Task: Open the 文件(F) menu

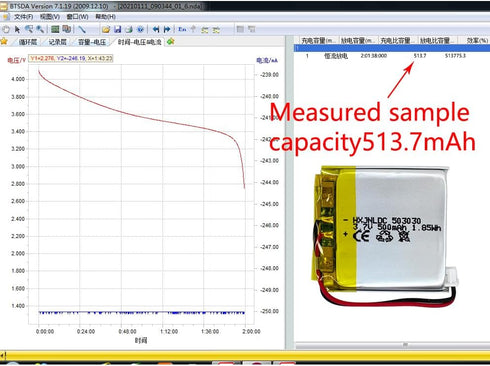Action: (x=24, y=17)
